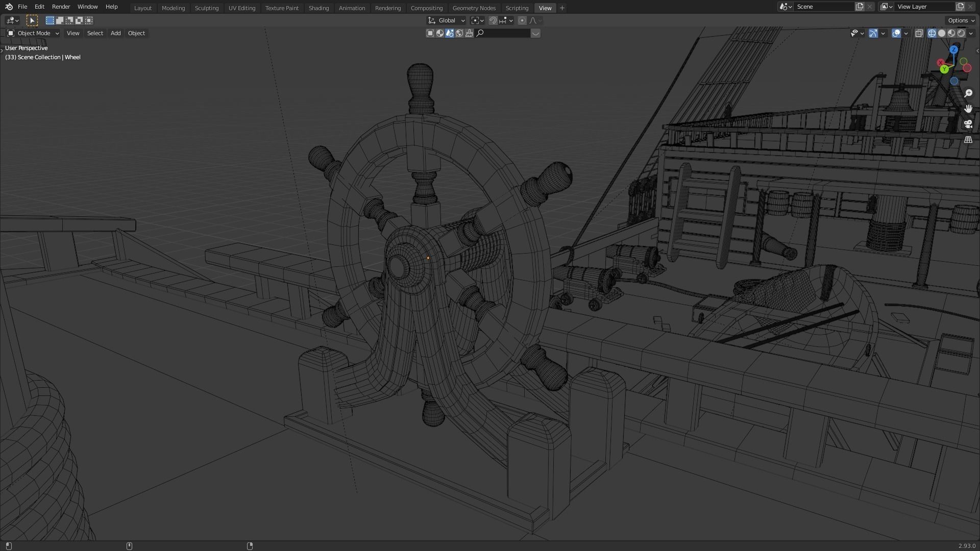This screenshot has height=551, width=980.
Task: Open the snapping options dropdown
Action: click(506, 20)
